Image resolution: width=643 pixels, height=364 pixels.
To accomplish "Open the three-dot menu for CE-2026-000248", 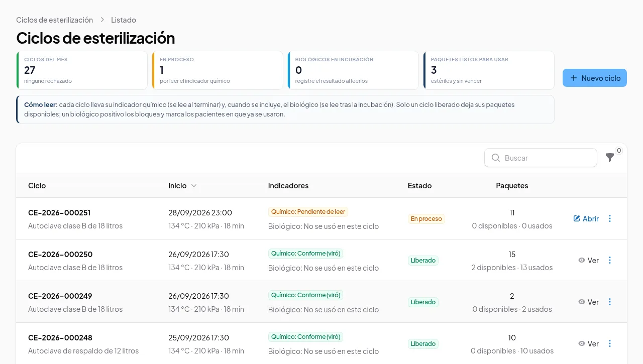I will pos(610,343).
